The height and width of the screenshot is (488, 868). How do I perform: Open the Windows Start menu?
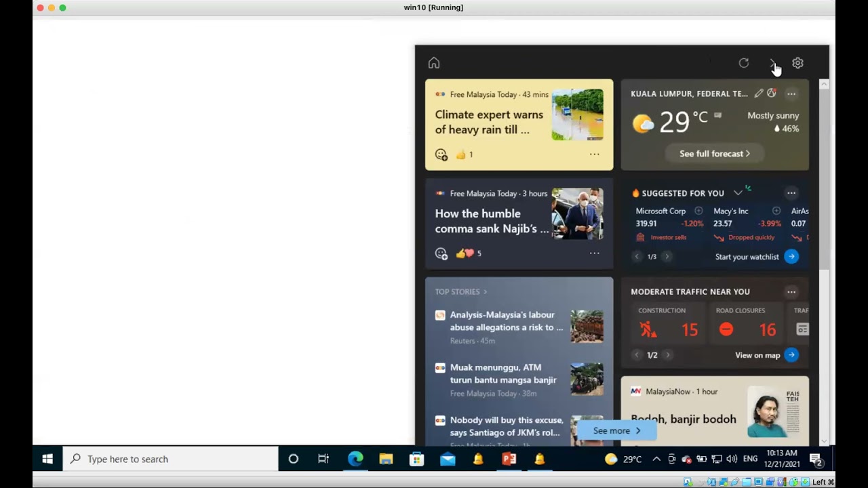[x=47, y=459]
